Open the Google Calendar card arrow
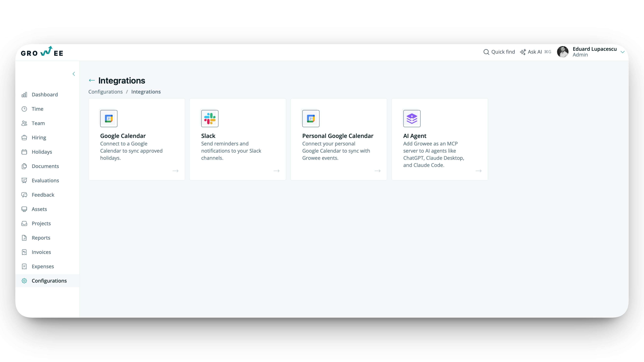Image resolution: width=644 pixels, height=362 pixels. [x=175, y=171]
